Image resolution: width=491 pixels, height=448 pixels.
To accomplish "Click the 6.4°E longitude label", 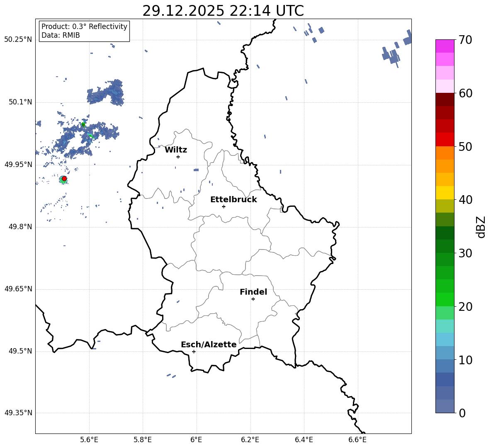I will click(x=304, y=440).
